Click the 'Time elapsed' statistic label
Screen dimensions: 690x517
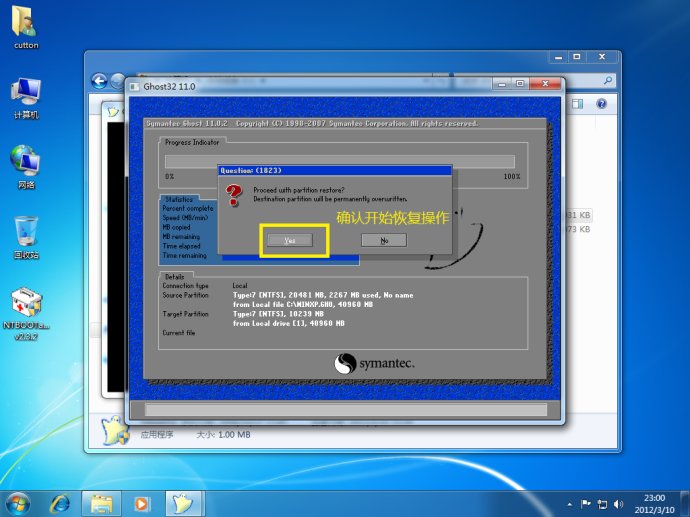(x=181, y=246)
